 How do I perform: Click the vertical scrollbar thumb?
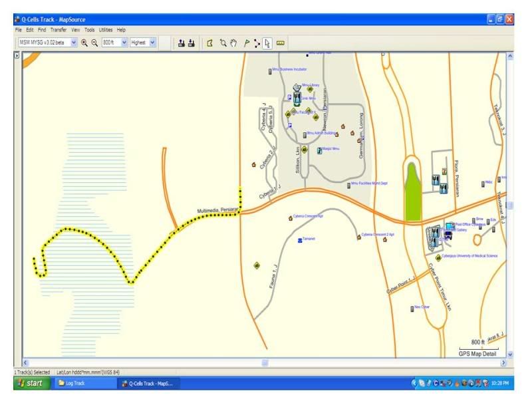pyautogui.click(x=510, y=205)
